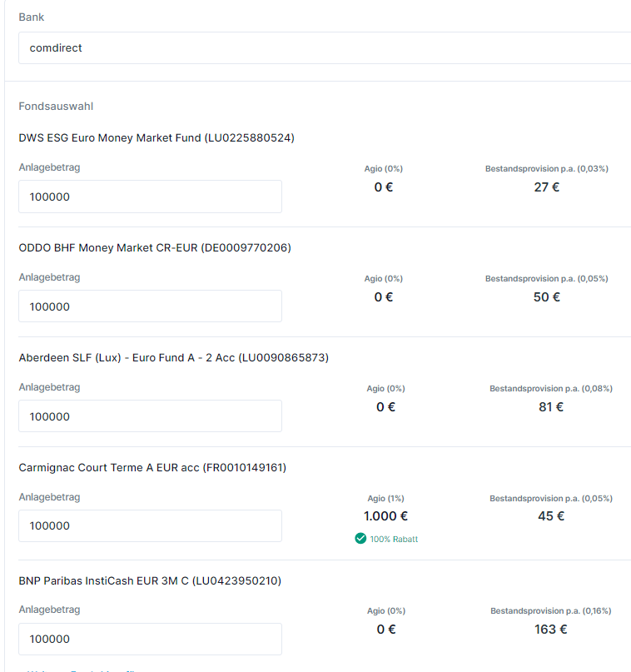Click the DWS ESG Euro Money Market Fund title

point(157,138)
